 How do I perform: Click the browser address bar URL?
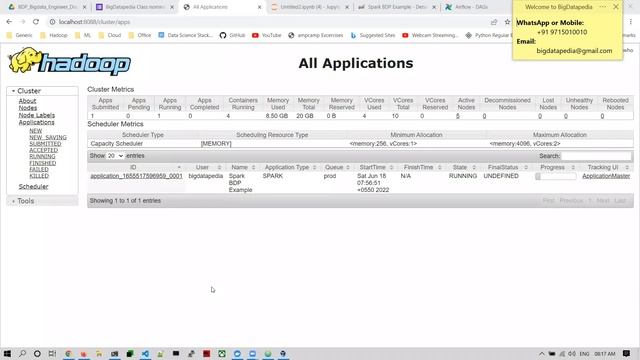pos(94,22)
